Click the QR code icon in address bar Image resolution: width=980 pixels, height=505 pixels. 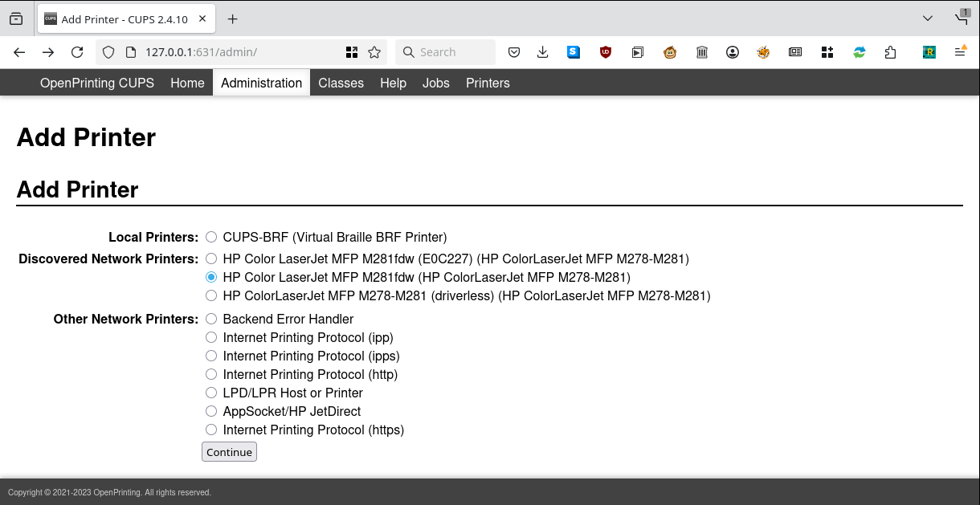point(352,52)
